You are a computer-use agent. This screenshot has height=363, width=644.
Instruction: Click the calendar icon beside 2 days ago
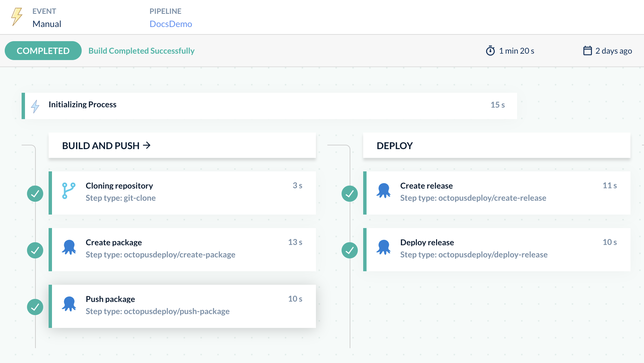[587, 50]
